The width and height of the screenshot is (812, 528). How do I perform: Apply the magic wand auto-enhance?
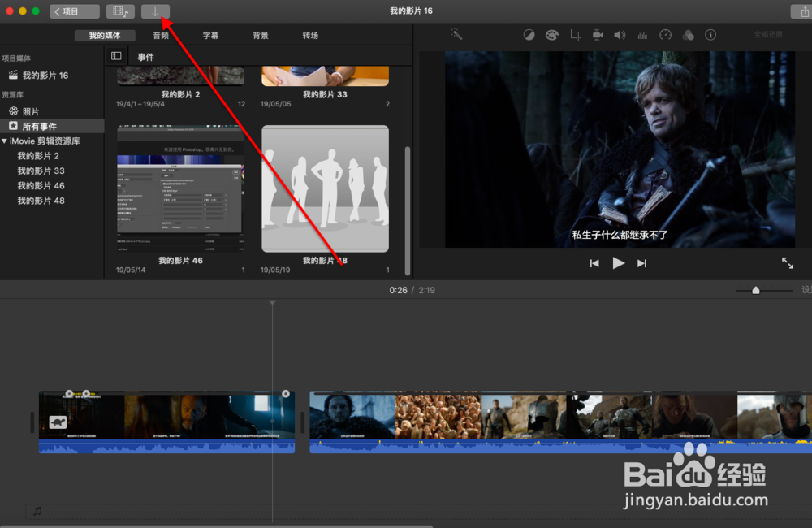456,35
